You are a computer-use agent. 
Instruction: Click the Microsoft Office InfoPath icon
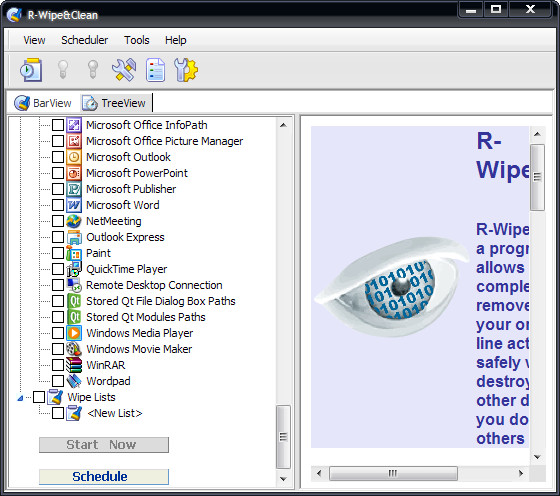pyautogui.click(x=74, y=125)
